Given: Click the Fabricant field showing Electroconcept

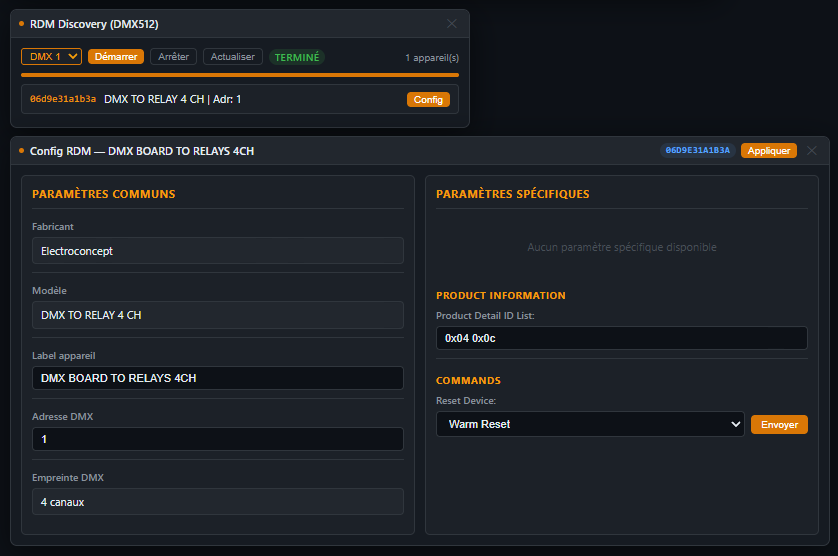Looking at the screenshot, I should (x=218, y=251).
